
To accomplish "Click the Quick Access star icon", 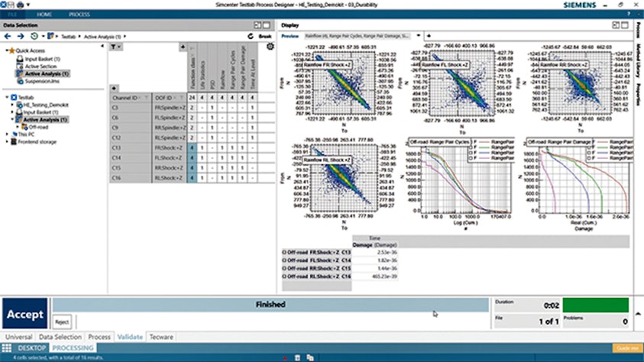I will (12, 51).
